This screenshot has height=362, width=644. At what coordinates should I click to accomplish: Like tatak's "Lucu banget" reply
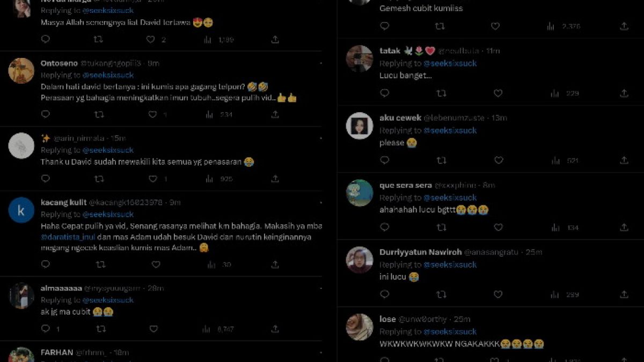pyautogui.click(x=498, y=93)
